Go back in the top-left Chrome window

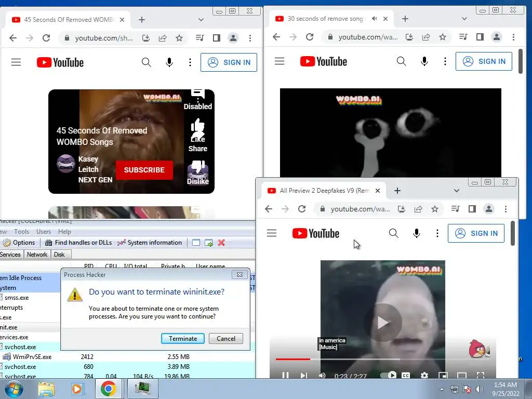[13, 38]
